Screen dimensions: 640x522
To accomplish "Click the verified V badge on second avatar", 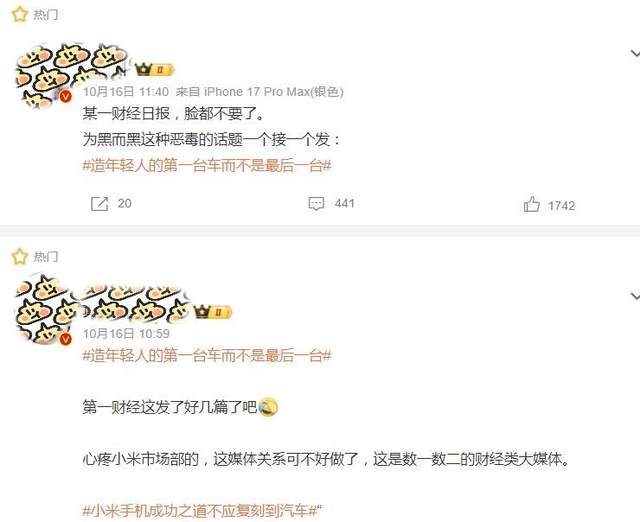I will (x=65, y=339).
